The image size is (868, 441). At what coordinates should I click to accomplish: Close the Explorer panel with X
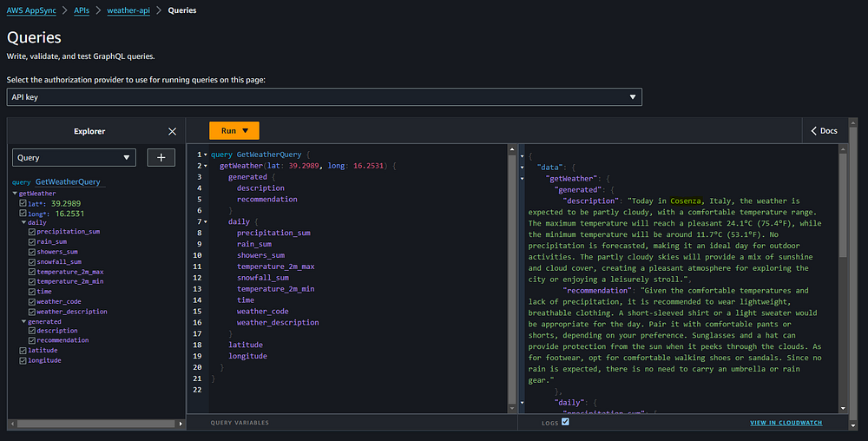coord(172,131)
